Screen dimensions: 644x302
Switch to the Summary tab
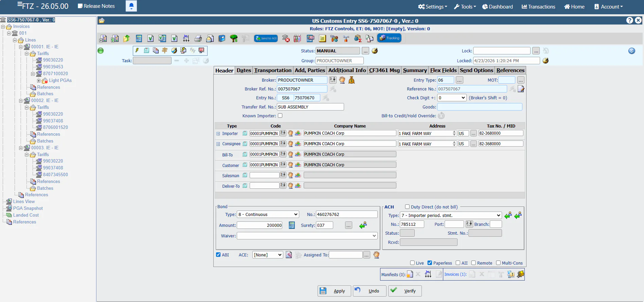415,70
